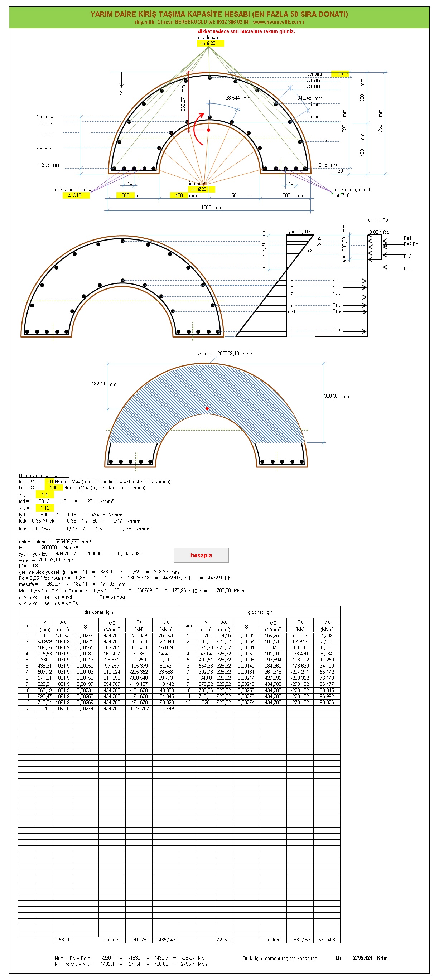Viewport: 439px width, 980px height.
Task: Open the www.betoncelik.com link in header
Action: 277,22
